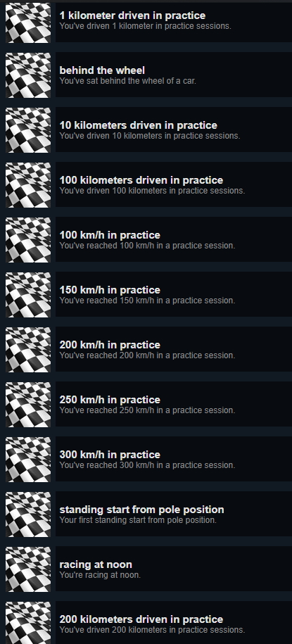Viewport: 292px width, 644px height.
Task: Click the flag icon for 'standing start from pole position'
Action: point(28,514)
